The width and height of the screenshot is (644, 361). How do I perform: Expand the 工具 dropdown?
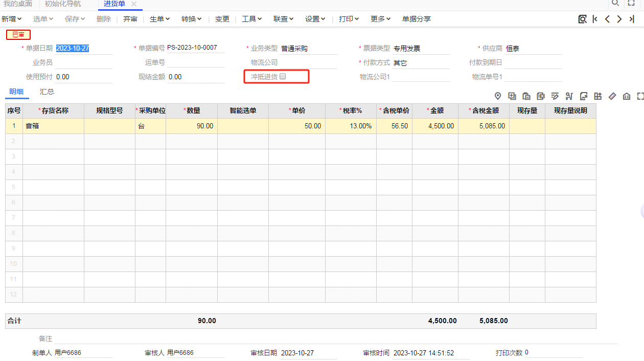(252, 19)
